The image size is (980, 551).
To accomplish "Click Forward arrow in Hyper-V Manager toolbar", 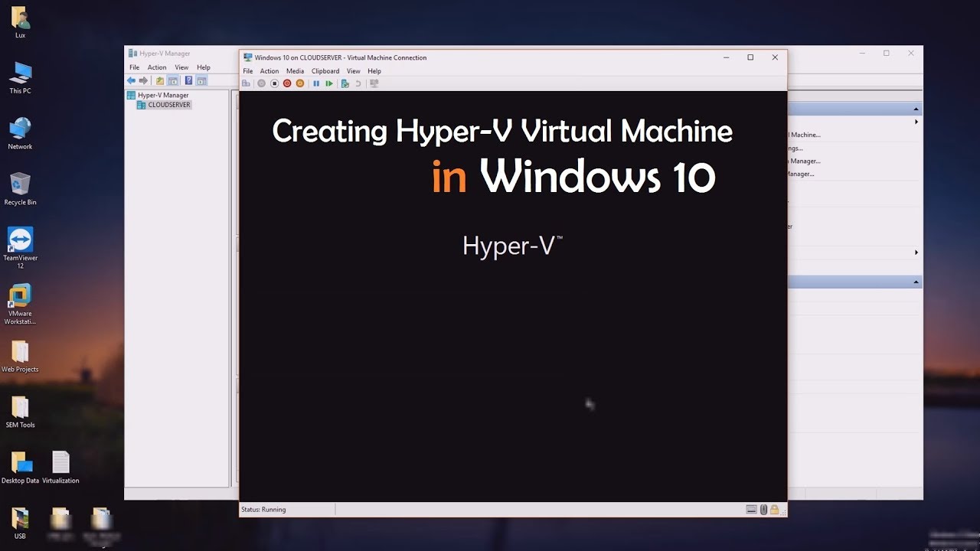I will tap(143, 80).
